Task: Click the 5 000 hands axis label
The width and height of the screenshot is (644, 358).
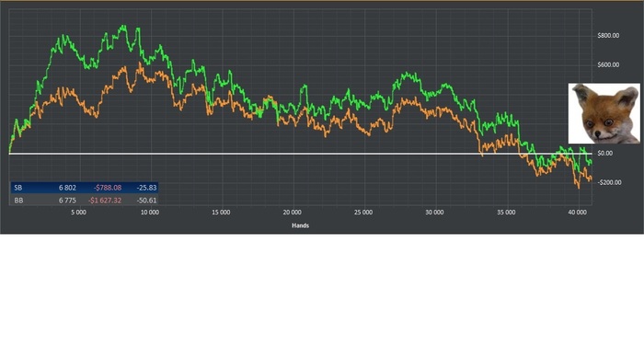Action: [x=78, y=213]
